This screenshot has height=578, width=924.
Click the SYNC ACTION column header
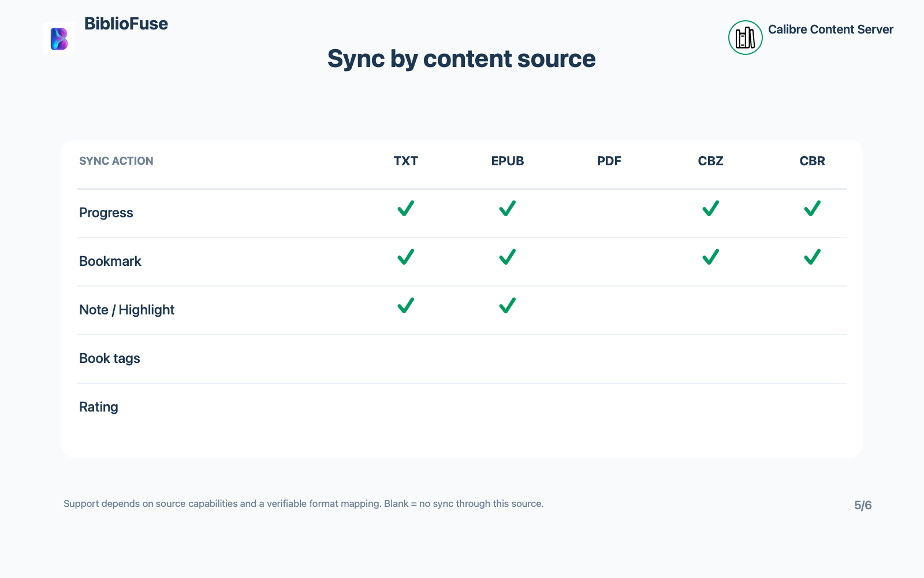(116, 161)
